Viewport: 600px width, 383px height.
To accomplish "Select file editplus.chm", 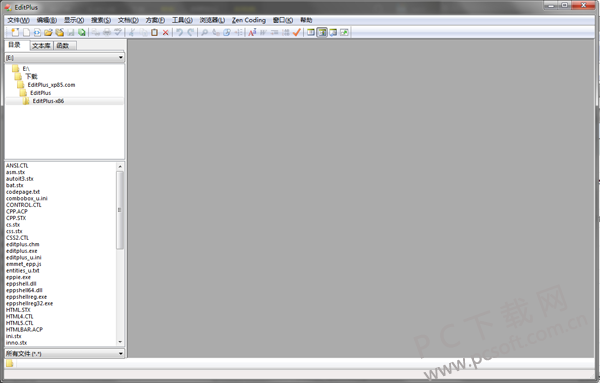I will tap(23, 244).
